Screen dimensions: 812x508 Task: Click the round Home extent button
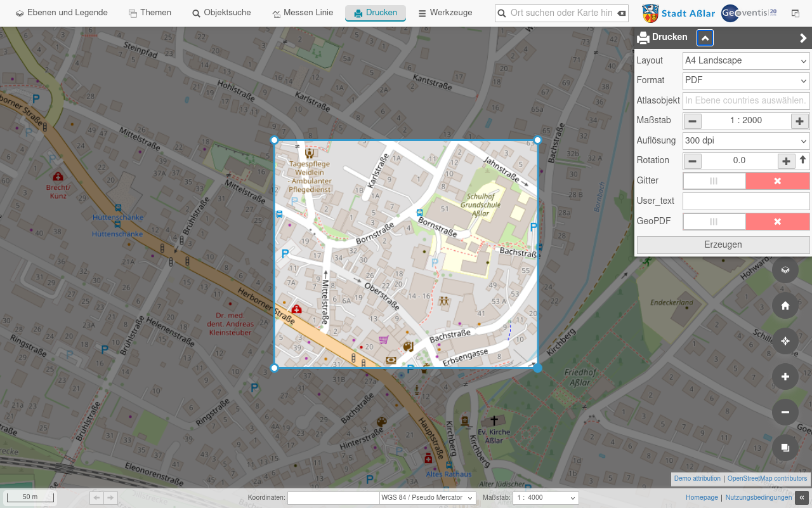tap(785, 305)
